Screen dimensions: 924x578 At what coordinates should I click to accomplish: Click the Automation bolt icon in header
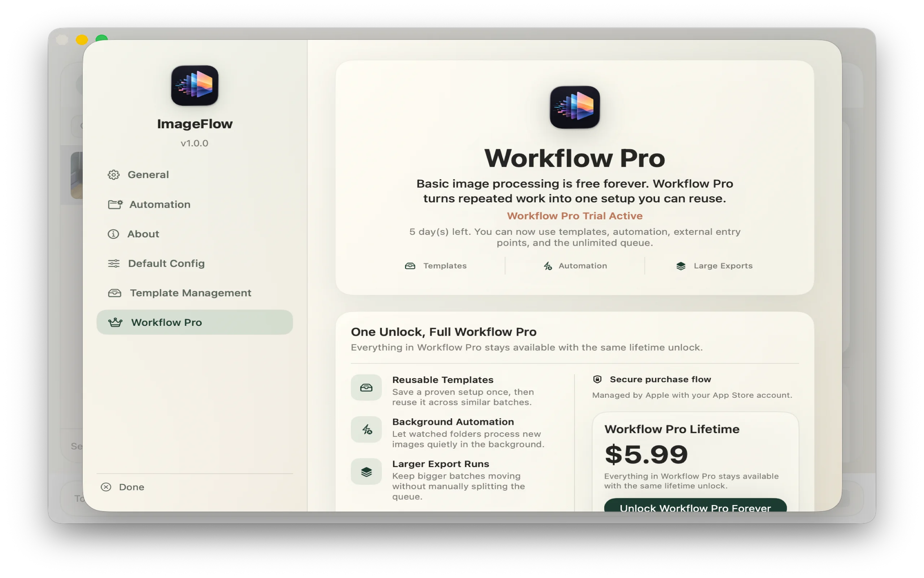(548, 266)
